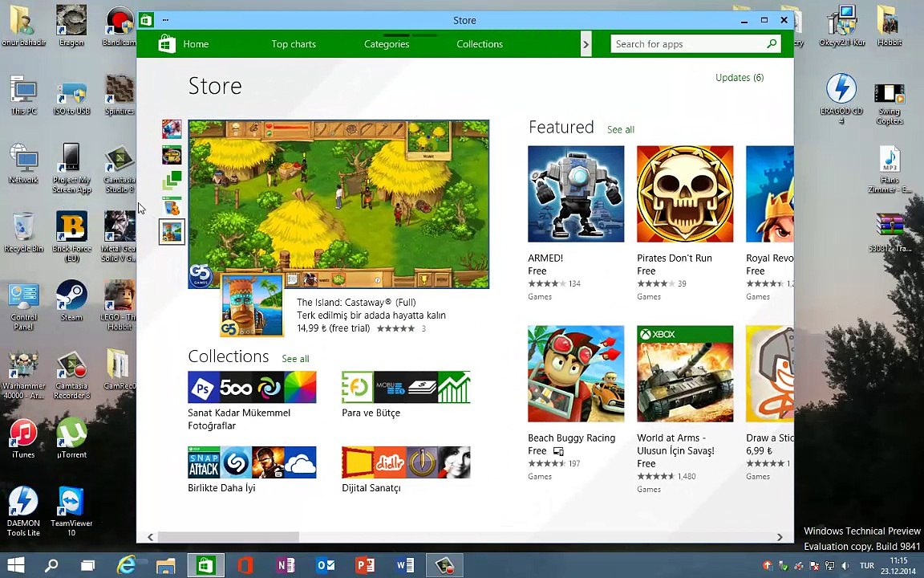This screenshot has width=924, height=578.
Task: Click the search magnifier in Store
Action: 772,43
